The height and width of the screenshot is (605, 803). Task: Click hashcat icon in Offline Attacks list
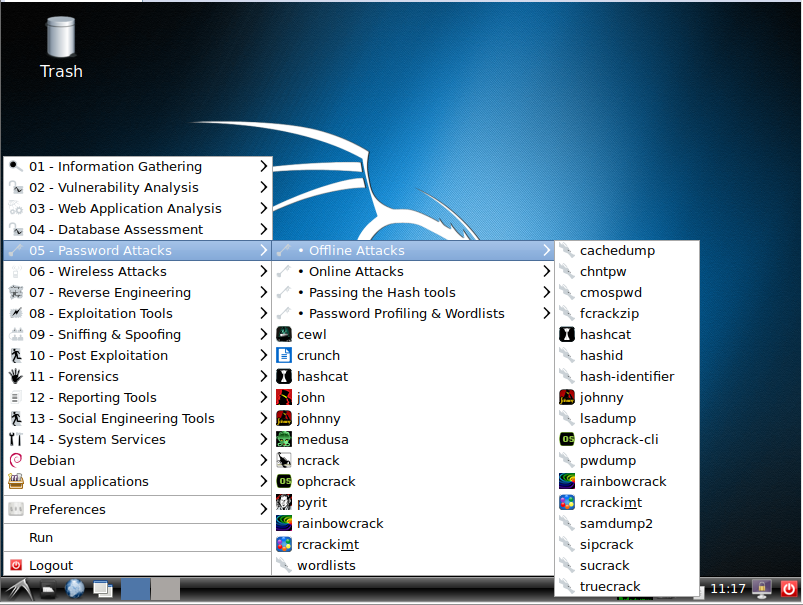pos(567,335)
